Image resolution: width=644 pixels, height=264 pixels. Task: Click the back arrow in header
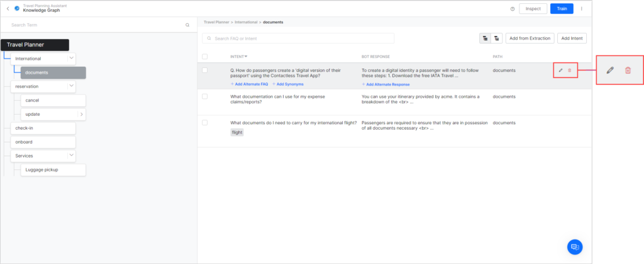click(x=8, y=8)
